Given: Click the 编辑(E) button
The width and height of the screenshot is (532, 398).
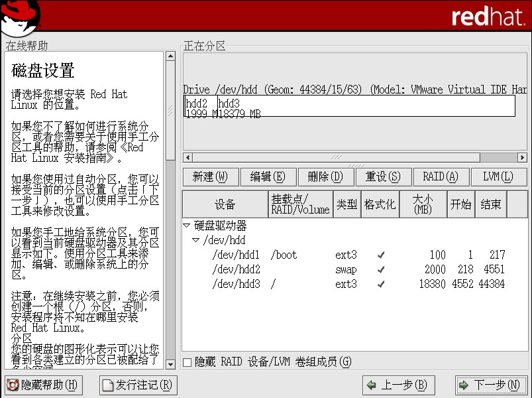Looking at the screenshot, I should (x=268, y=177).
